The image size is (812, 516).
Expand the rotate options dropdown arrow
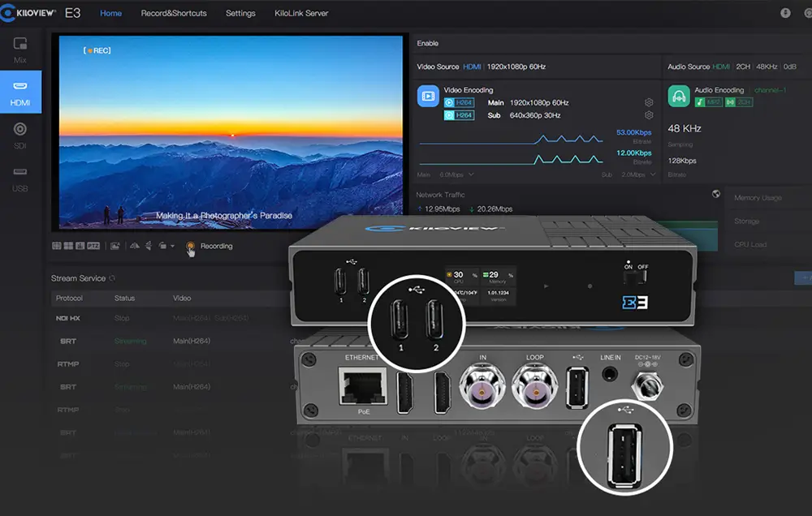pos(172,247)
